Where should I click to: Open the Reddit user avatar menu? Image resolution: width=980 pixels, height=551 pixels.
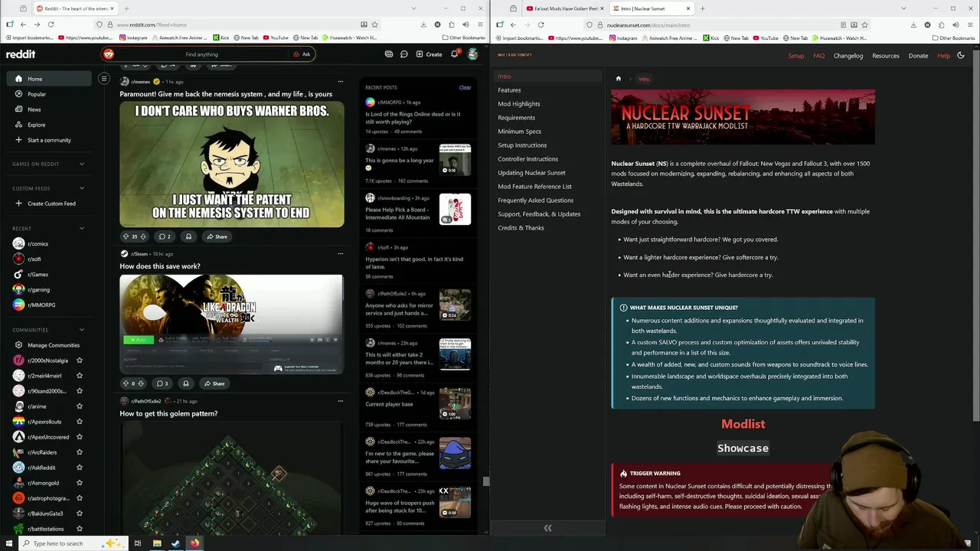472,54
